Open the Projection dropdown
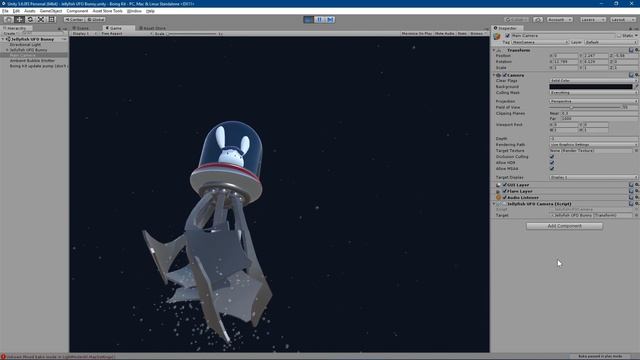 (593, 101)
